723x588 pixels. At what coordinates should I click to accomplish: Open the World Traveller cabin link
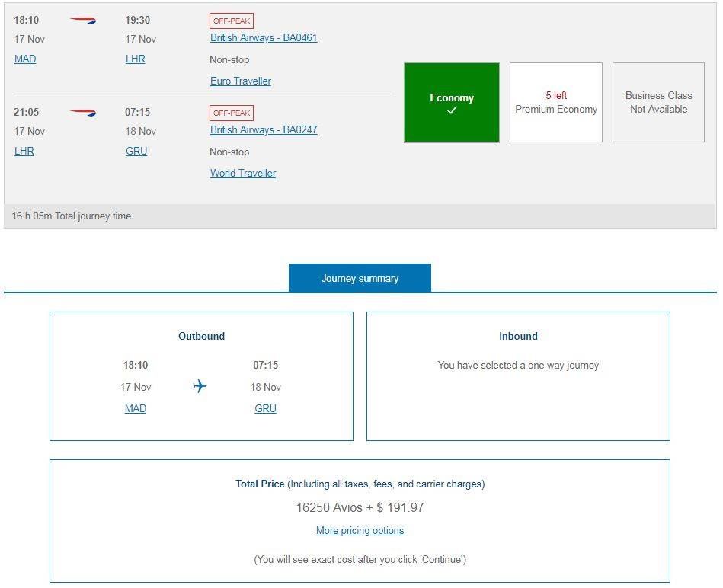coord(244,173)
